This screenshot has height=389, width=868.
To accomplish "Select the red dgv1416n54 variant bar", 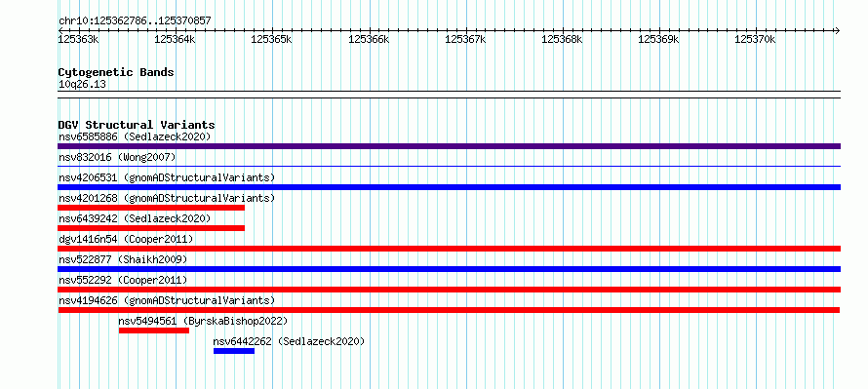I will (449, 249).
